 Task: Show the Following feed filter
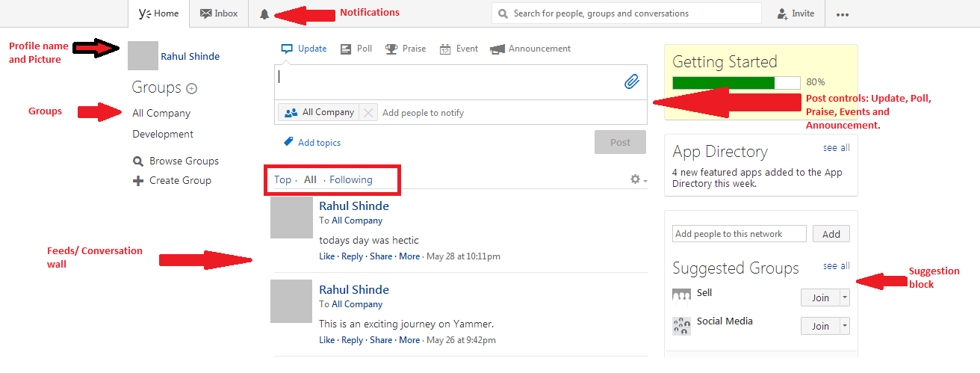point(350,179)
